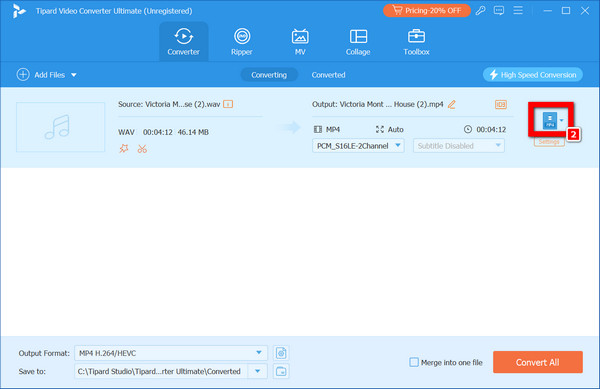Open the Toolbox tab
This screenshot has height=389, width=600.
tap(416, 41)
